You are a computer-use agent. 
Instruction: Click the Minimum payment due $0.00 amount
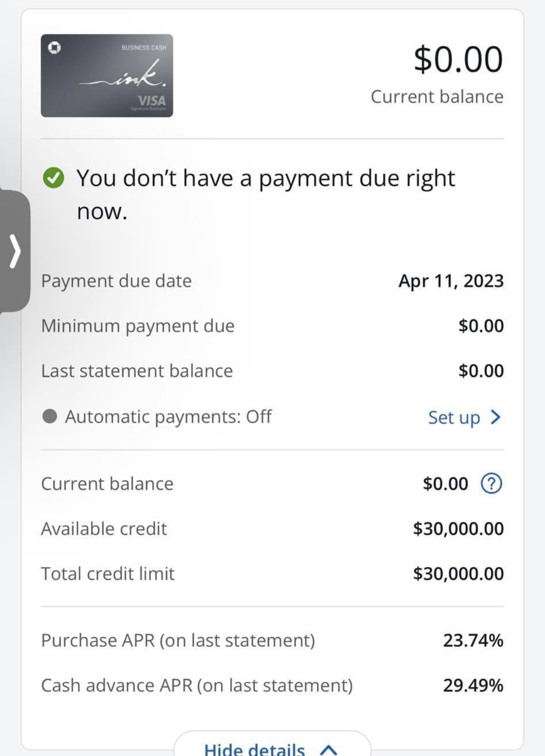pyautogui.click(x=481, y=326)
